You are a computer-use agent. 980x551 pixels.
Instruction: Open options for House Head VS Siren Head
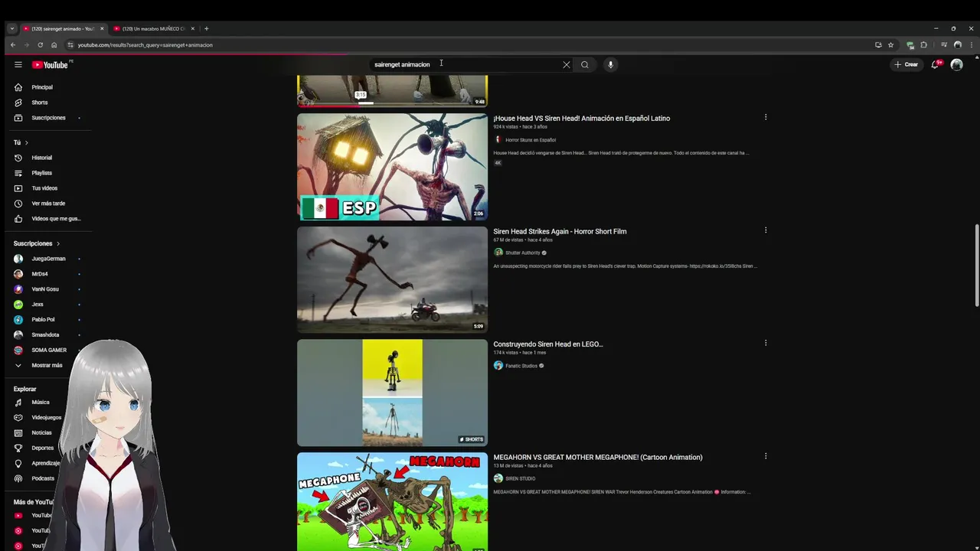click(766, 117)
